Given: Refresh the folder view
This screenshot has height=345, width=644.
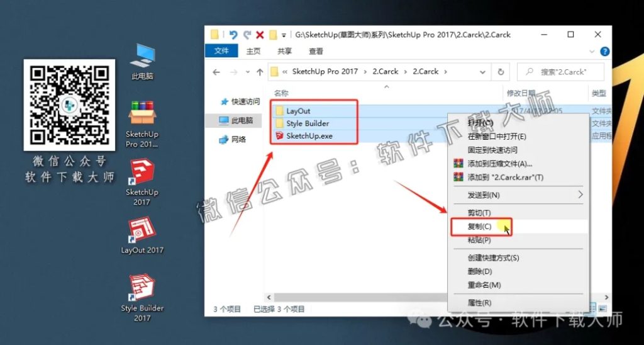Looking at the screenshot, I should 501,72.
